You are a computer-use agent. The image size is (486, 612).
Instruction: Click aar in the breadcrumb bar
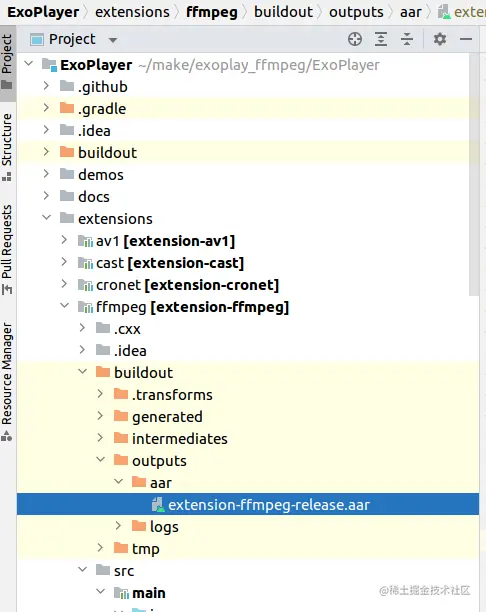[x=411, y=12]
